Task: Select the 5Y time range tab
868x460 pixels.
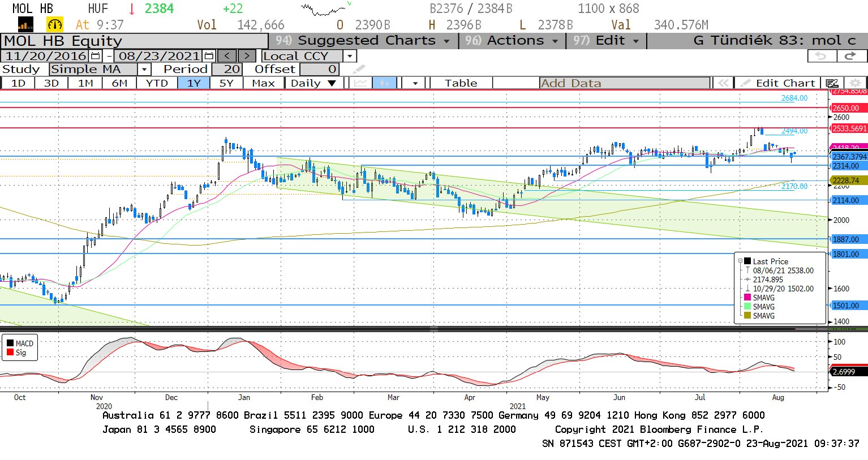Action: pos(226,83)
